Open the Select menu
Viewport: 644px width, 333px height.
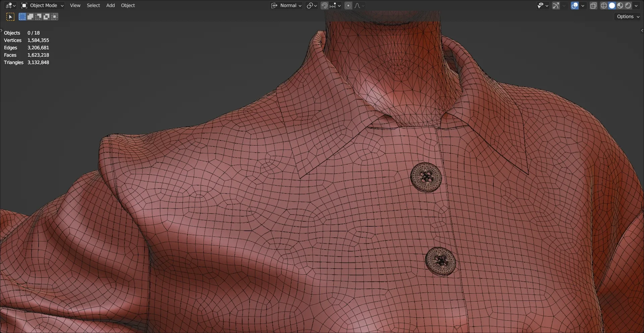[x=93, y=5]
